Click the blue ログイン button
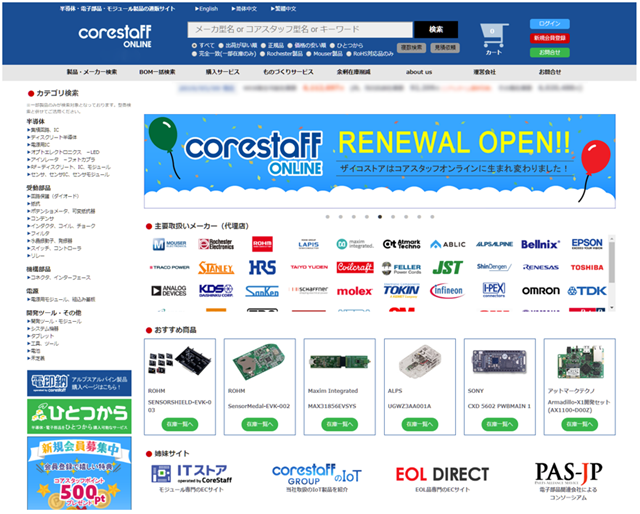The image size is (640, 514). (x=550, y=23)
